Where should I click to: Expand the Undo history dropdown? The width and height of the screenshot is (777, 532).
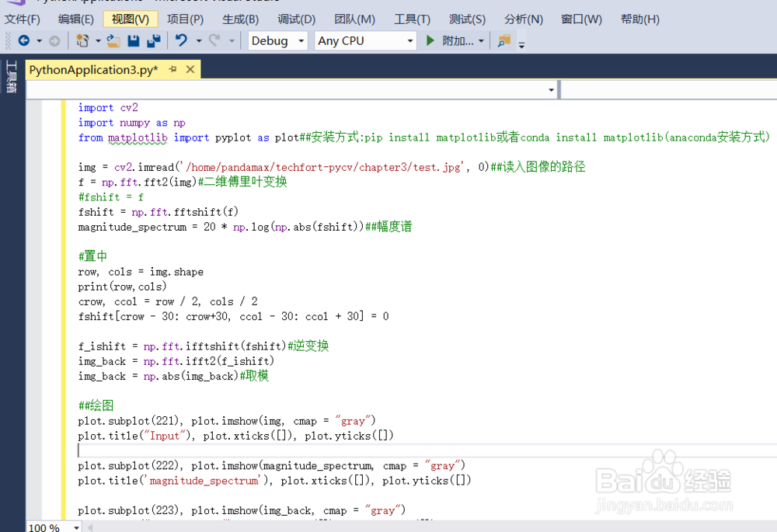coord(199,41)
